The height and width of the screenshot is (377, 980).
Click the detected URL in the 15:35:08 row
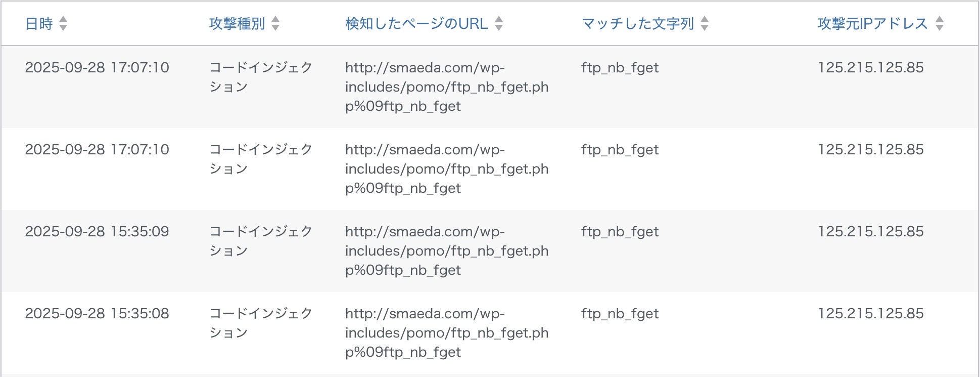coord(446,333)
